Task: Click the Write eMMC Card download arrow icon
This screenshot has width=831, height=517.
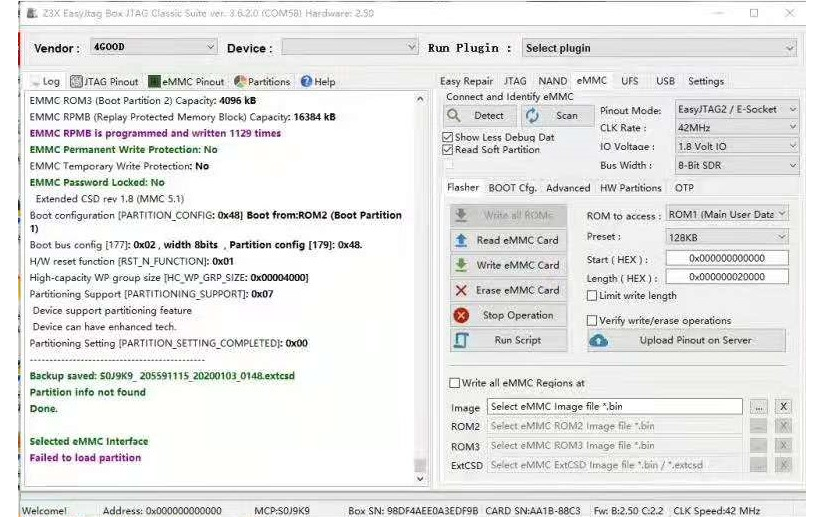Action: point(461,265)
